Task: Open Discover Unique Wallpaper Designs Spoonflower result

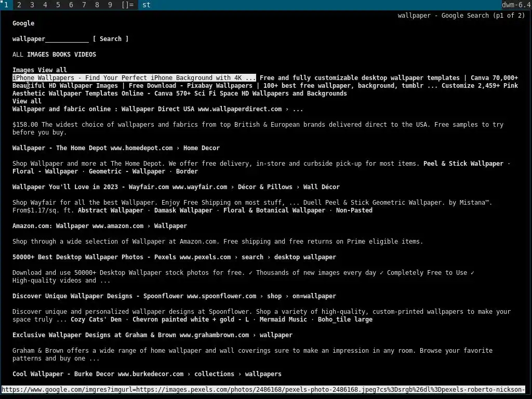Action: pyautogui.click(x=175, y=296)
